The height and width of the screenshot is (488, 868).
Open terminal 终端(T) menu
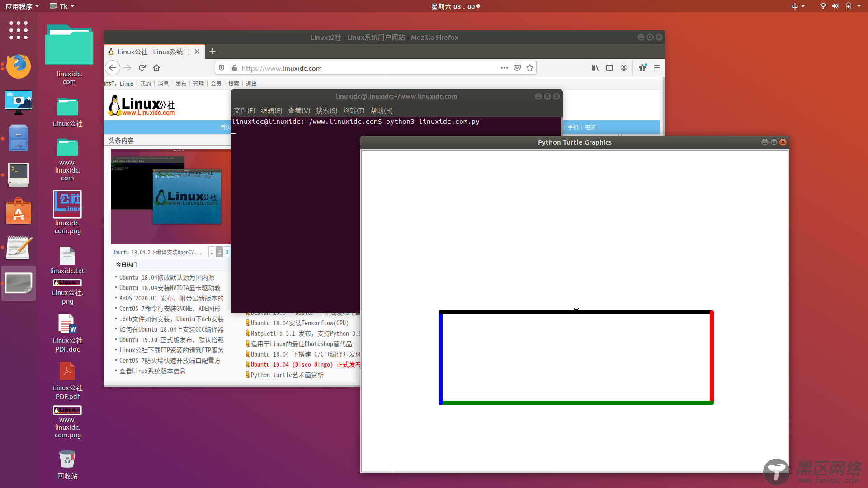354,111
